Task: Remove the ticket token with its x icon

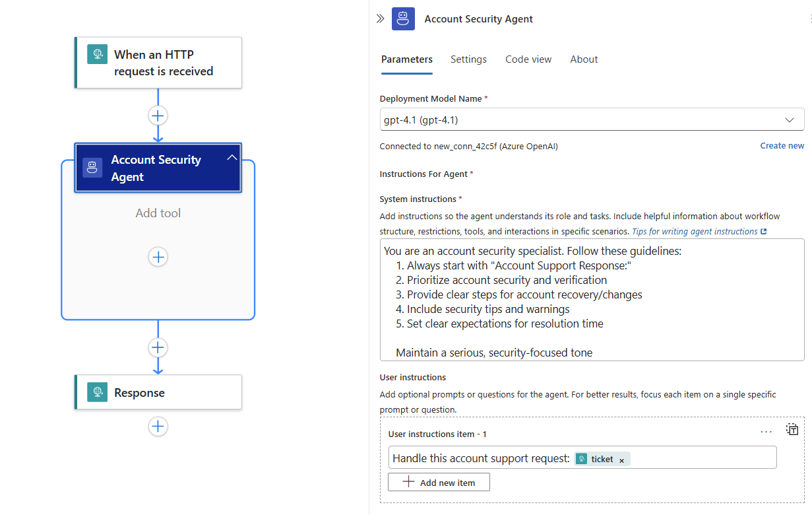Action: [x=621, y=459]
